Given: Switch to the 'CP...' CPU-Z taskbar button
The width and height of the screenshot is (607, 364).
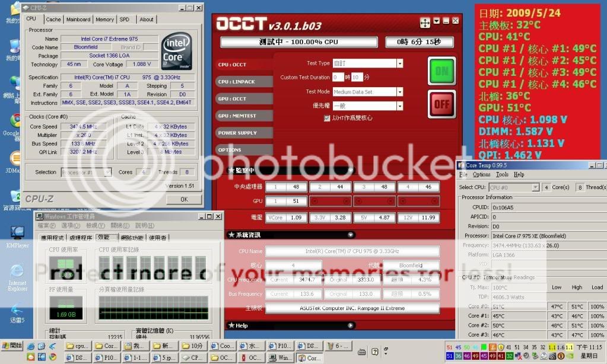Looking at the screenshot, I should (x=193, y=358).
